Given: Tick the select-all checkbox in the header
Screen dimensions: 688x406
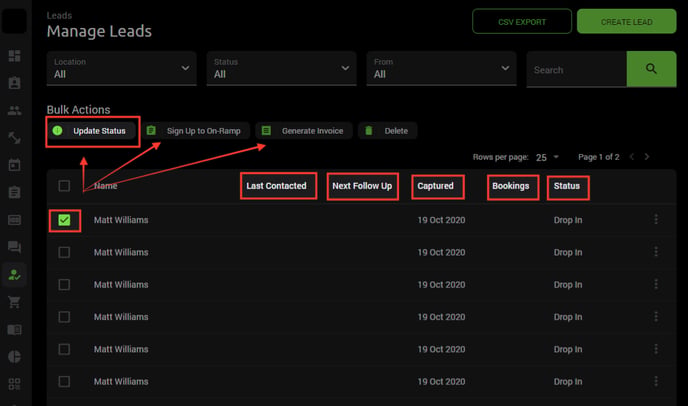Looking at the screenshot, I should (64, 186).
